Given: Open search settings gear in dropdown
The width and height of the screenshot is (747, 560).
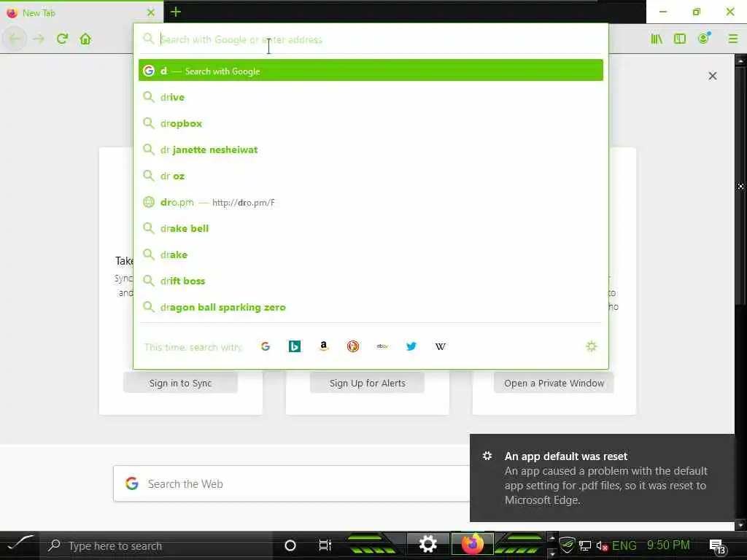Looking at the screenshot, I should [x=591, y=346].
